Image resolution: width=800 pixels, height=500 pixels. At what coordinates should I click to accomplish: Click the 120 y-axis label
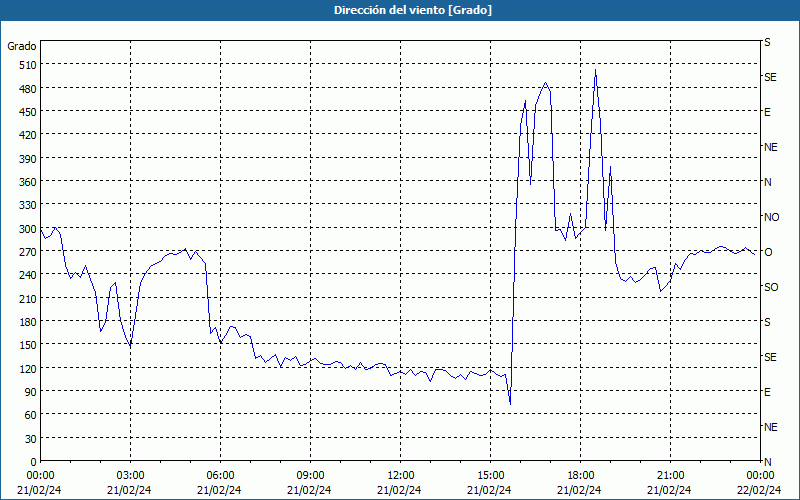pyautogui.click(x=28, y=368)
